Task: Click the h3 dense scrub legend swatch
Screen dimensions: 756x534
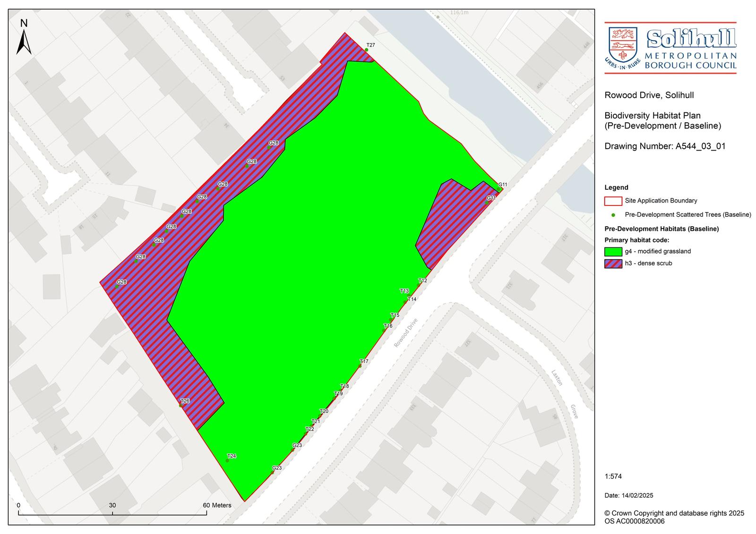Action: point(613,263)
